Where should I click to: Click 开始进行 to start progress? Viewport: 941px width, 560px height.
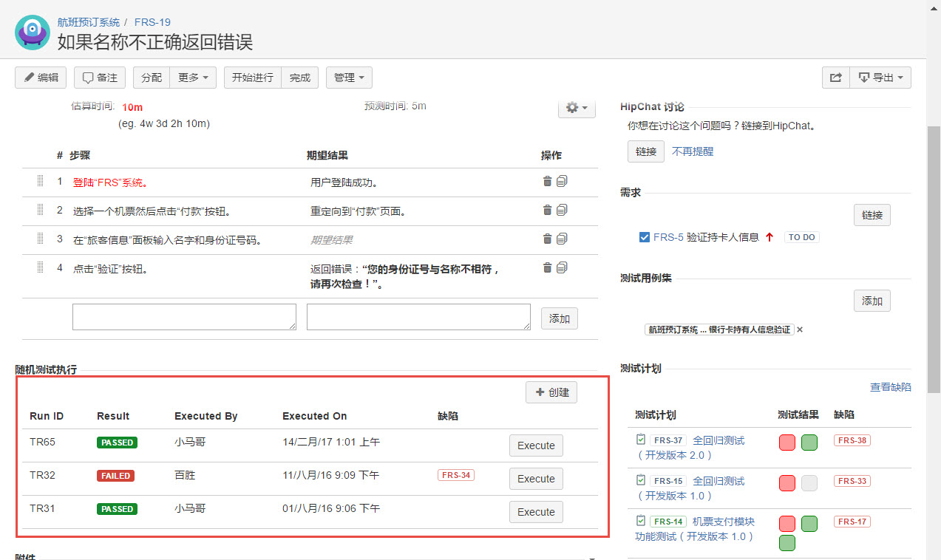253,78
